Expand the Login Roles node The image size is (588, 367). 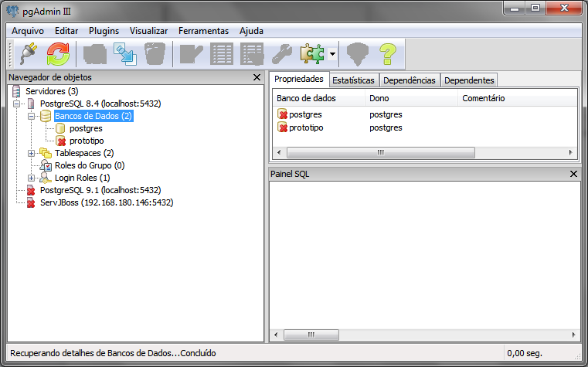[x=31, y=178]
